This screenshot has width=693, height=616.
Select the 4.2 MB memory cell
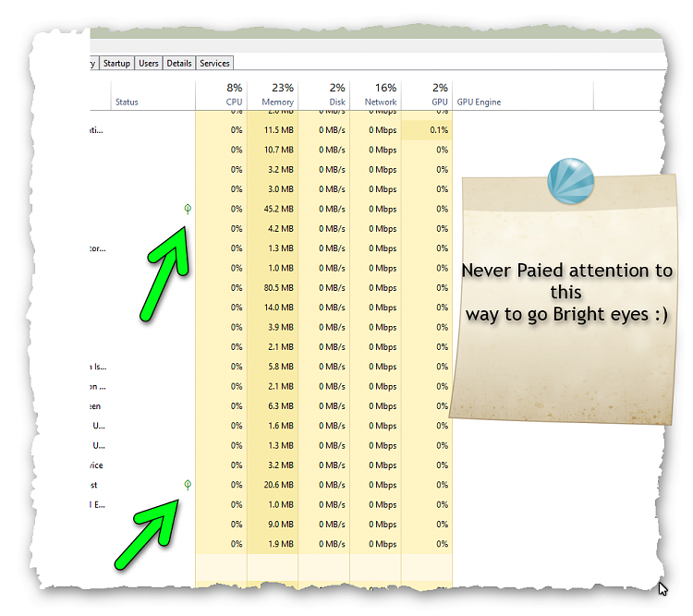(x=273, y=228)
